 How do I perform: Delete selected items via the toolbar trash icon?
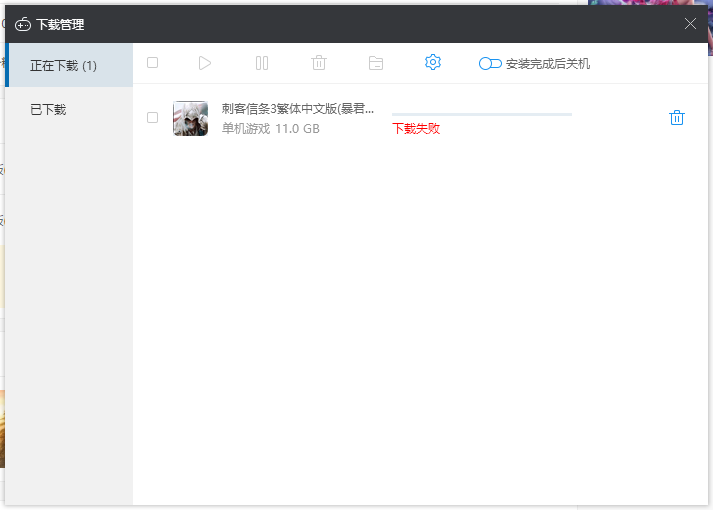(319, 63)
